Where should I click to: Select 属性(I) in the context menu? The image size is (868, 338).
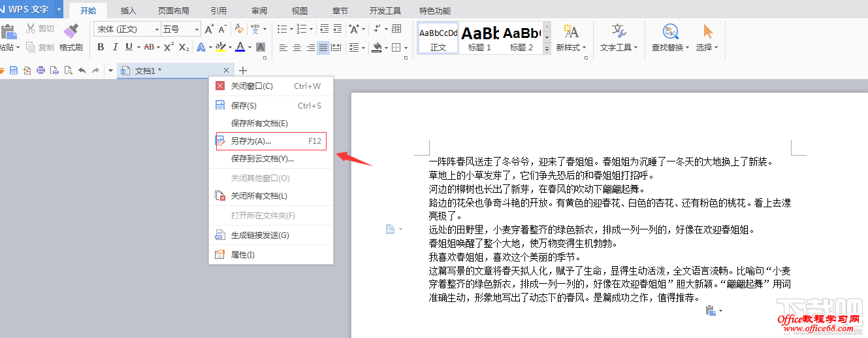click(x=271, y=254)
